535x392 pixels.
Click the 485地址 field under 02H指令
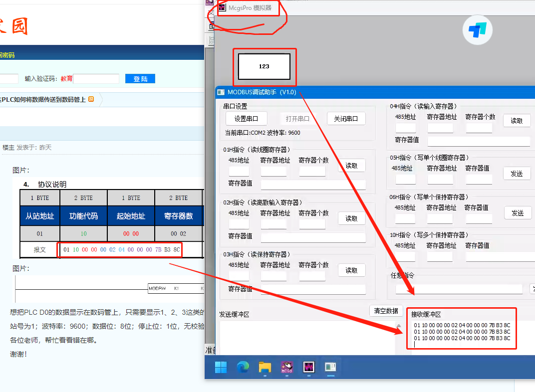(x=239, y=223)
